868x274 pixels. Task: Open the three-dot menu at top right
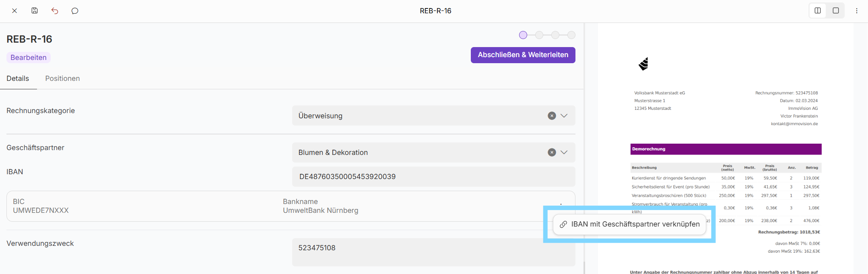tap(857, 11)
